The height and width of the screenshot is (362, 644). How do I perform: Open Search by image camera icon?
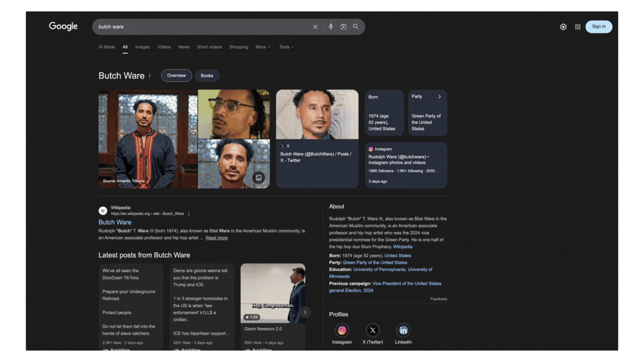click(x=343, y=27)
